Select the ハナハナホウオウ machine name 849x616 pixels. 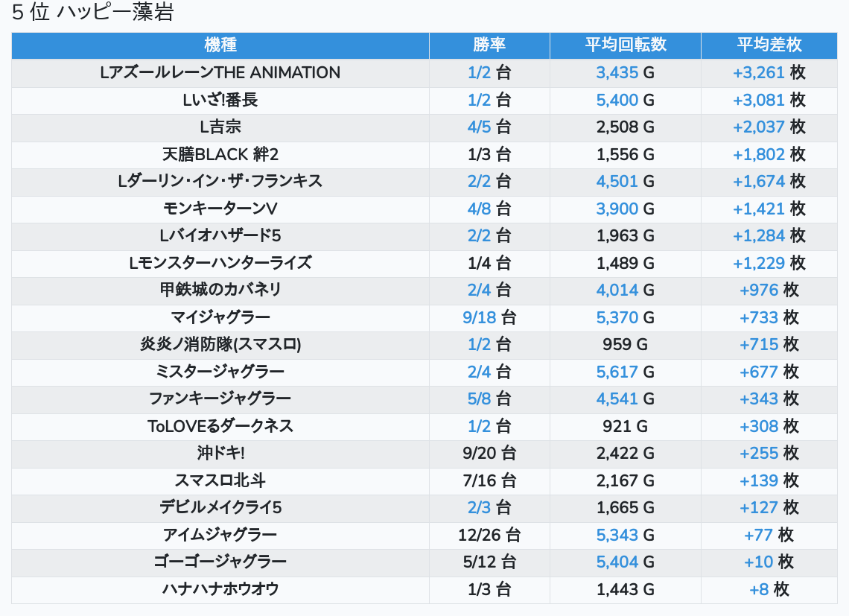click(220, 589)
